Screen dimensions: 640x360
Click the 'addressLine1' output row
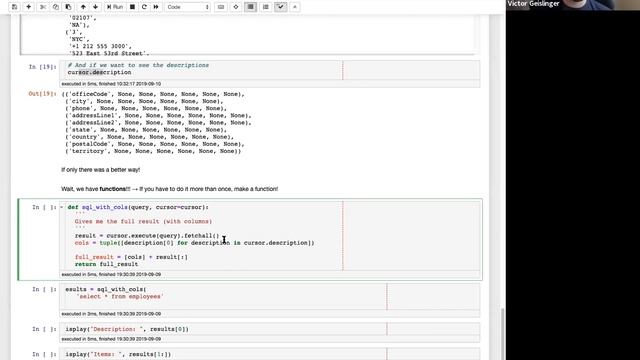point(158,116)
